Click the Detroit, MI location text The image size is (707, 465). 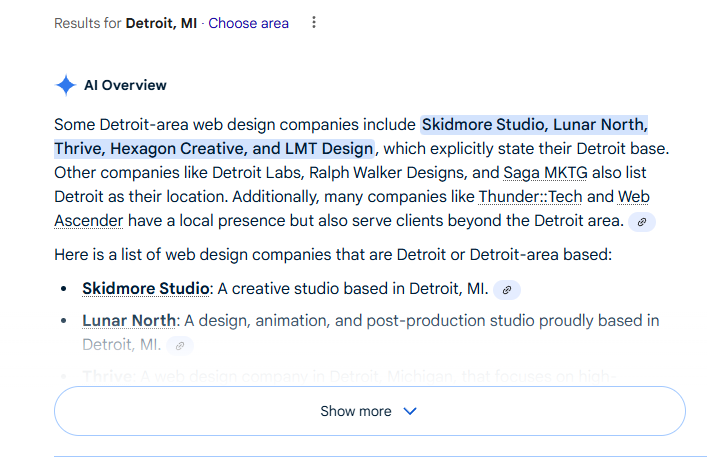point(161,23)
